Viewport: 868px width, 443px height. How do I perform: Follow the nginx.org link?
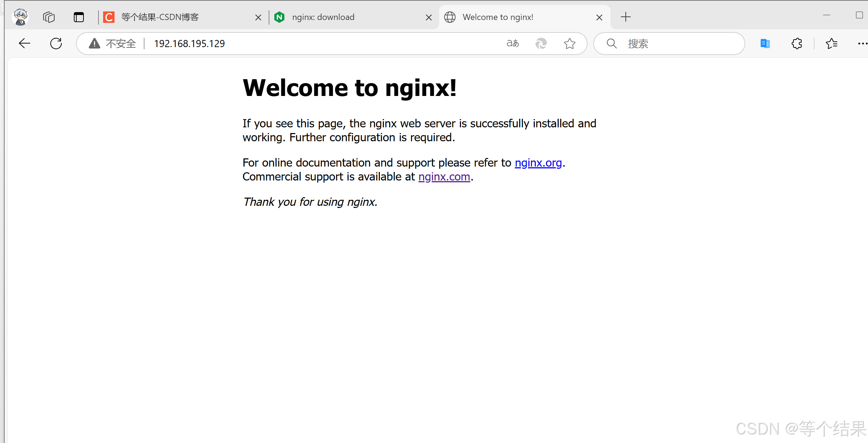(538, 163)
